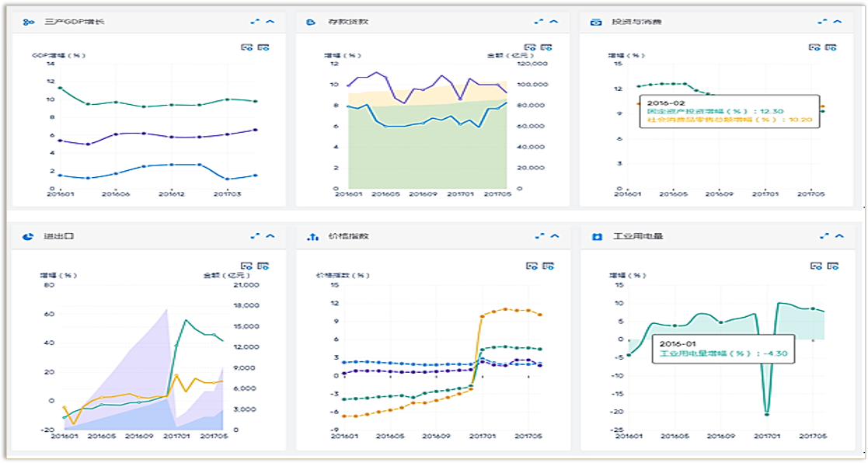868x463 pixels.
Task: Maximize the 工业用电量 panel with expand icon
Action: pyautogui.click(x=823, y=235)
